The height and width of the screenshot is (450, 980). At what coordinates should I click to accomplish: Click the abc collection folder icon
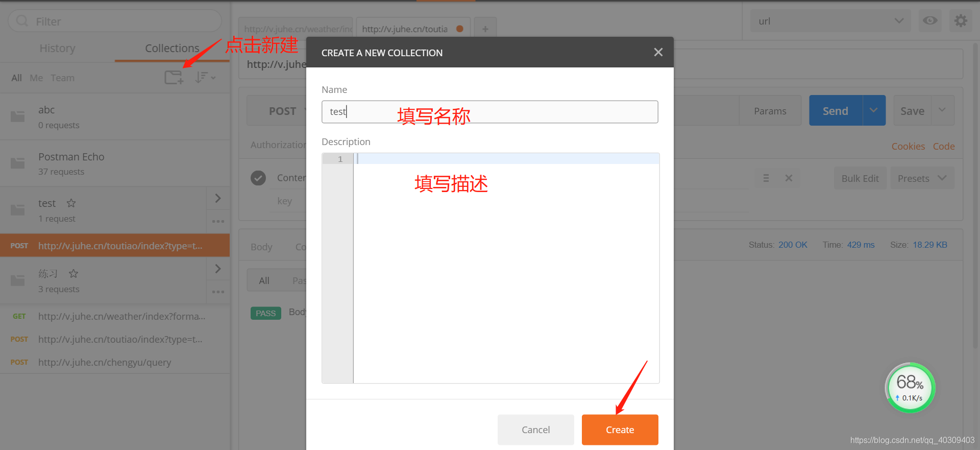(18, 116)
